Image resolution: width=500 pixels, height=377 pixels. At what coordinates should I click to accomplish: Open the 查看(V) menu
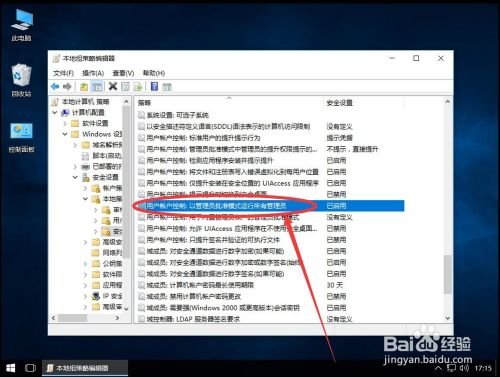123,73
